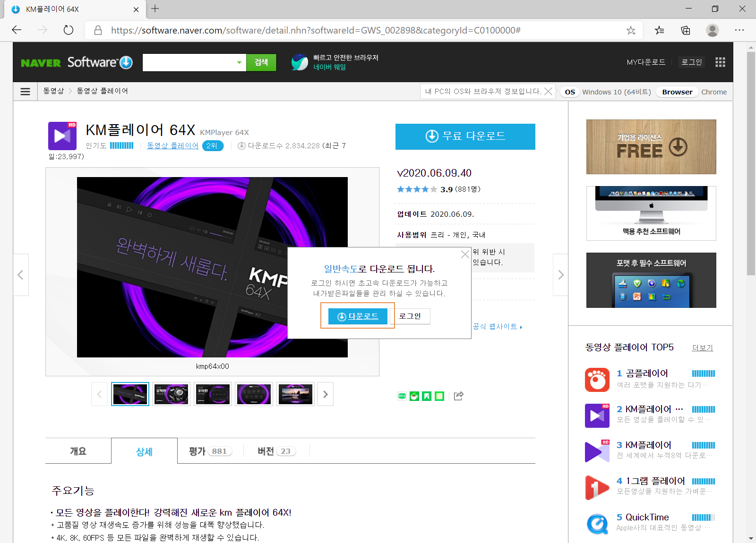Select the fifth screenshot thumbnail
This screenshot has width=756, height=543.
point(295,394)
